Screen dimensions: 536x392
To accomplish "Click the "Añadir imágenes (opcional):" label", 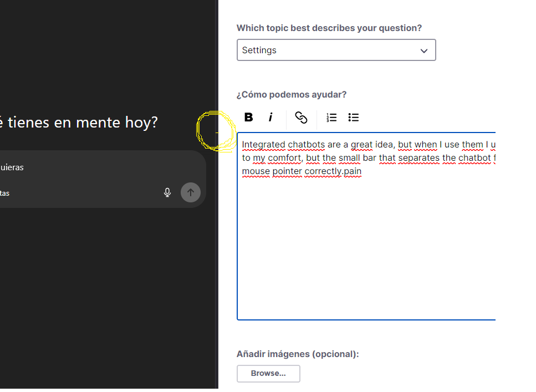I will (298, 354).
